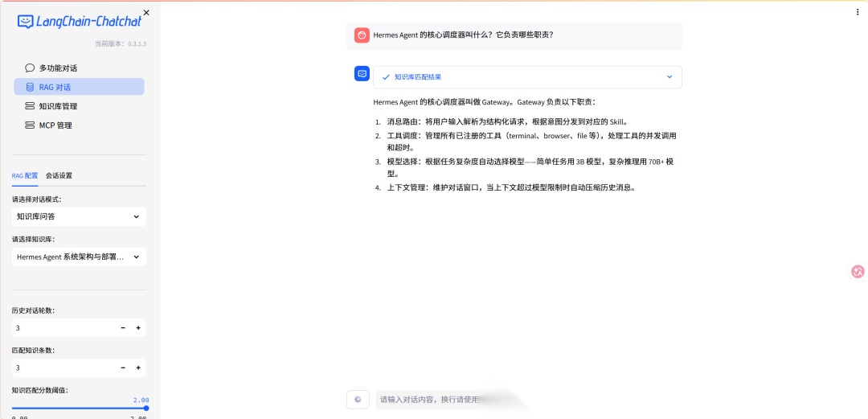The image size is (868, 419).
Task: Open the three-dot main menu top right
Action: pyautogui.click(x=858, y=12)
